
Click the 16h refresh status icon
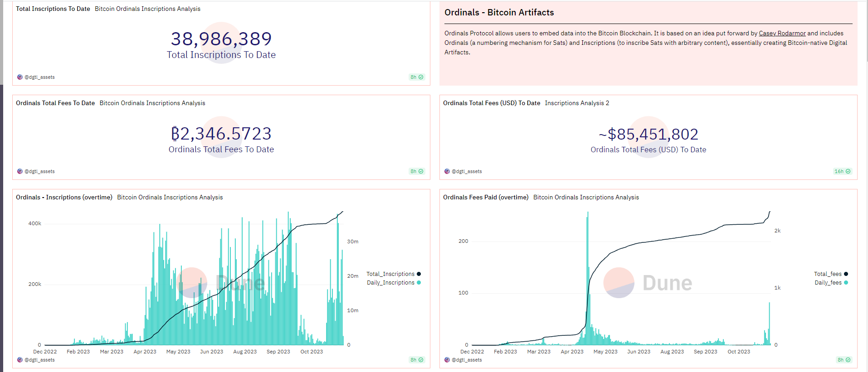point(848,171)
